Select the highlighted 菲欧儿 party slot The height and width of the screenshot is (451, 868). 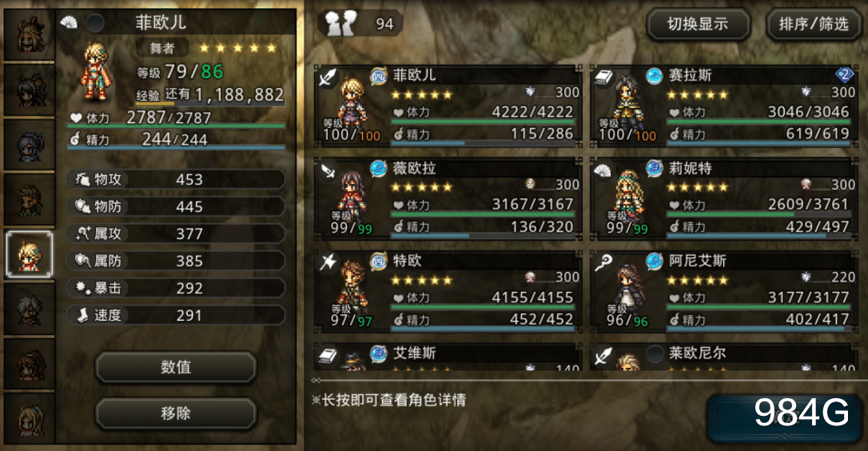coord(30,254)
